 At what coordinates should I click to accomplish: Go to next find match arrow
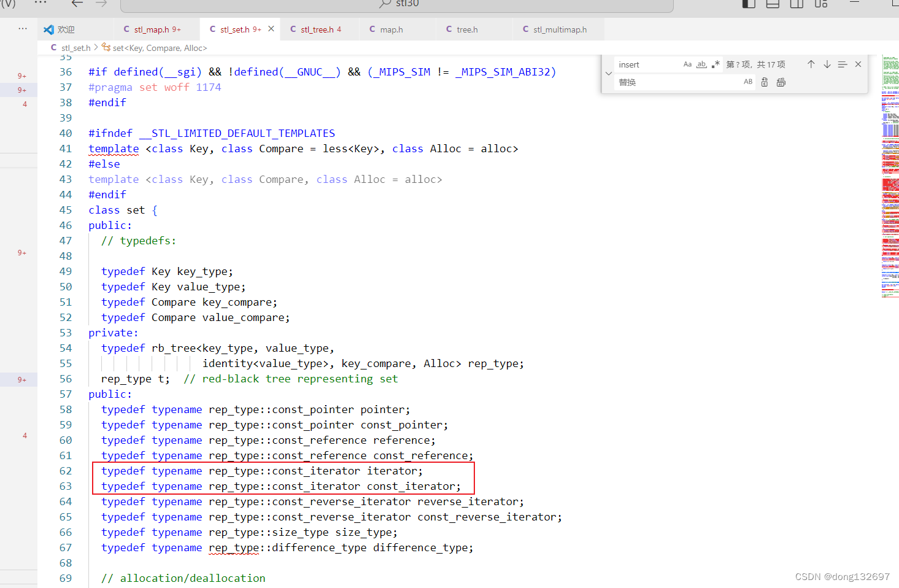coord(827,64)
